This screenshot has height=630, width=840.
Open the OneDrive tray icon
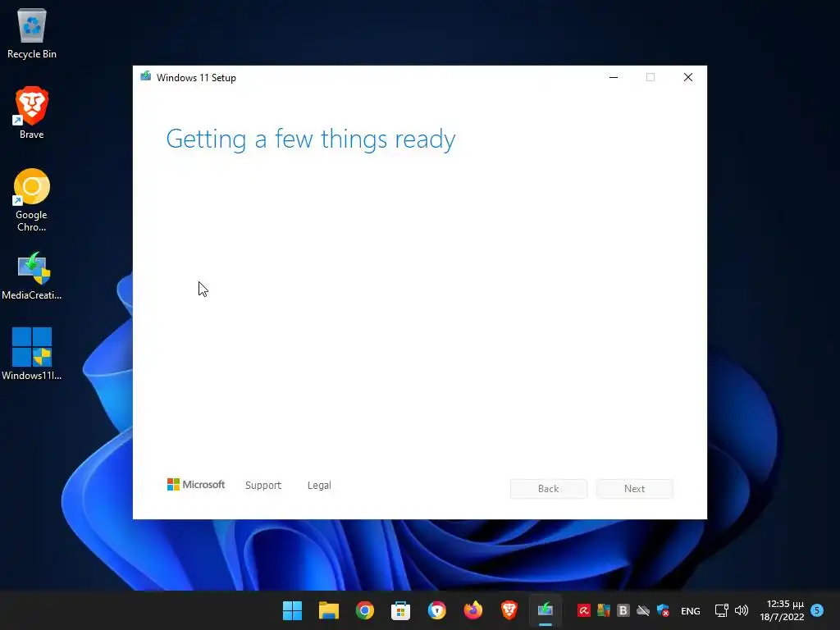[643, 610]
